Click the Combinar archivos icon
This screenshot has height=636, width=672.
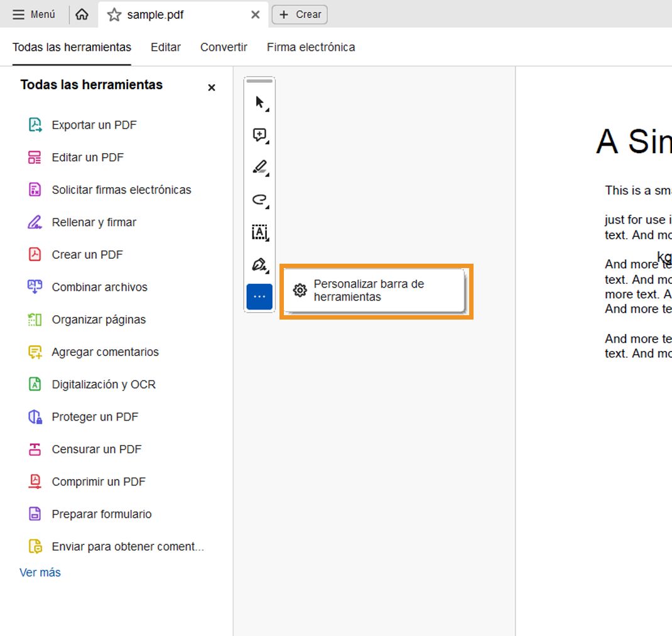(35, 287)
